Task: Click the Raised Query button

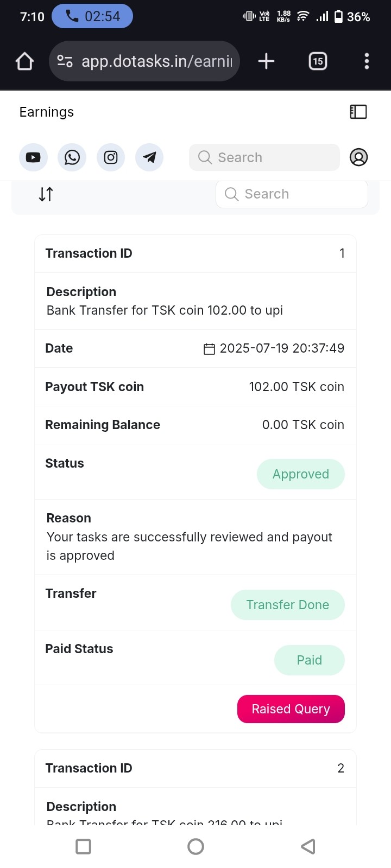Action: [291, 709]
